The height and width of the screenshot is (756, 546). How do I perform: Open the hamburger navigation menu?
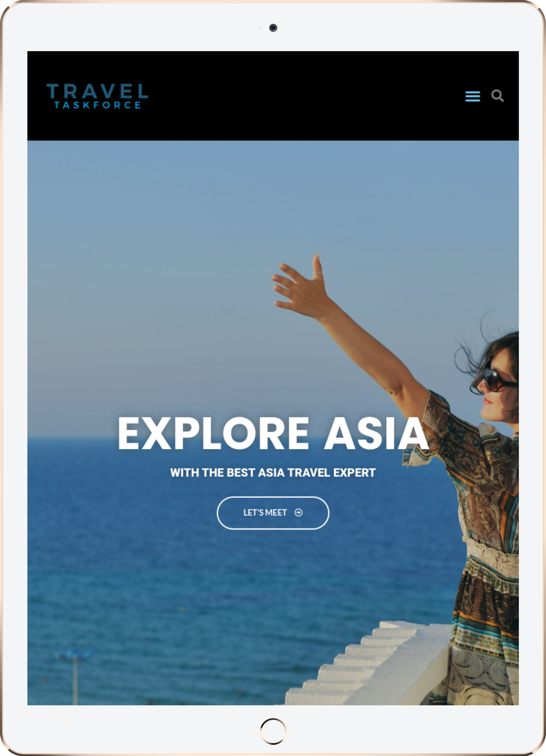click(x=472, y=96)
